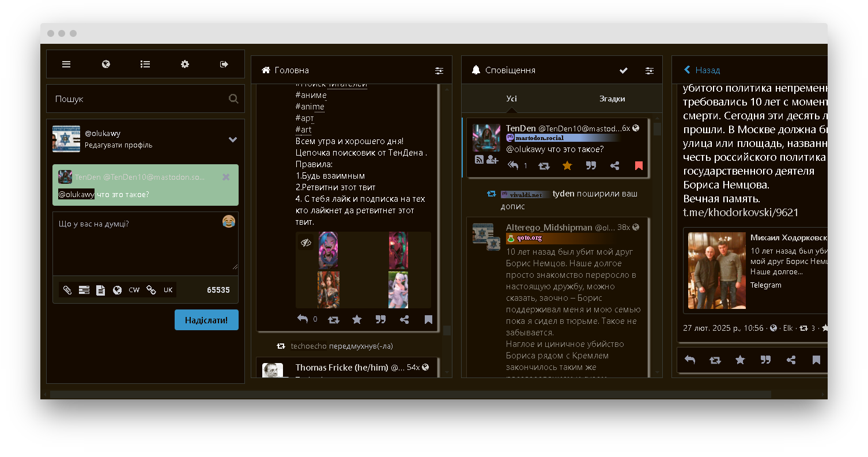The width and height of the screenshot is (868, 457).
Task: Mark all notifications read with checkmark
Action: 624,70
